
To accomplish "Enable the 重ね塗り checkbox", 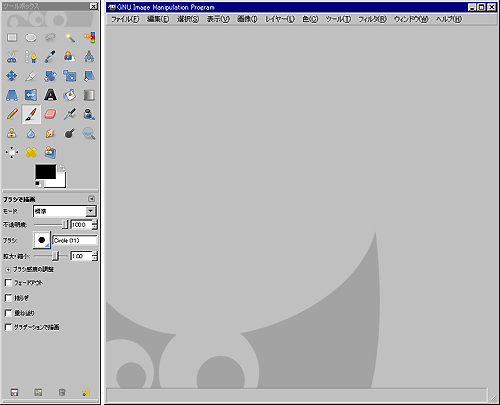I will pyautogui.click(x=8, y=313).
